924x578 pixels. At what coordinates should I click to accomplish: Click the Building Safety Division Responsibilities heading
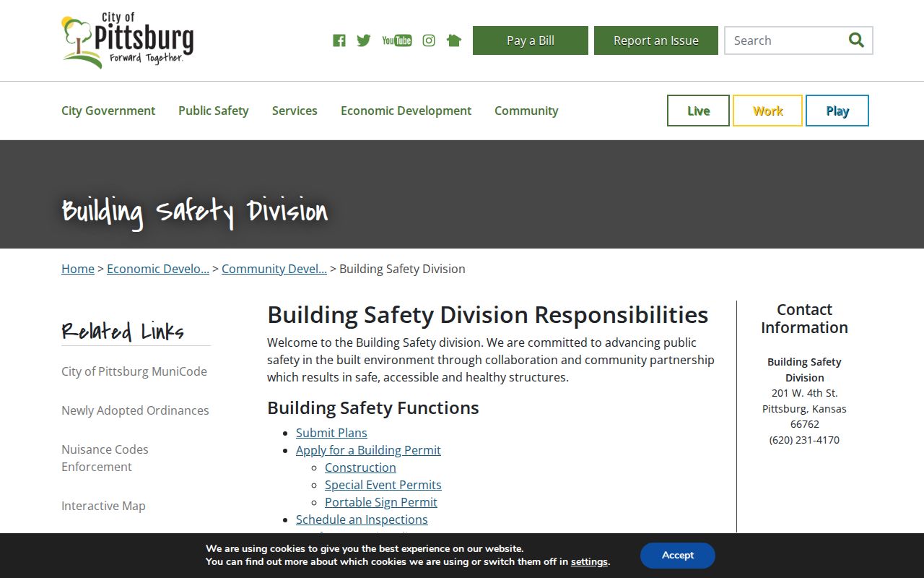tap(488, 315)
